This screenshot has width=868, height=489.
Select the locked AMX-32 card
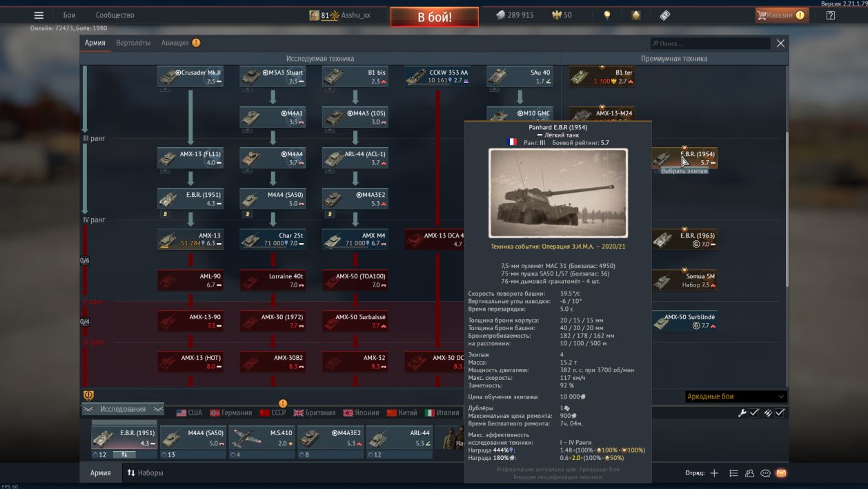355,361
